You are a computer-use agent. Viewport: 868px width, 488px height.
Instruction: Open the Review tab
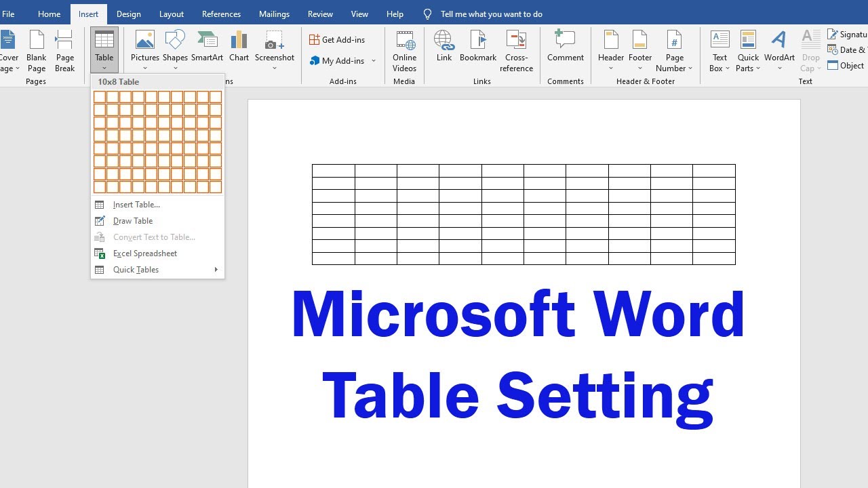320,14
